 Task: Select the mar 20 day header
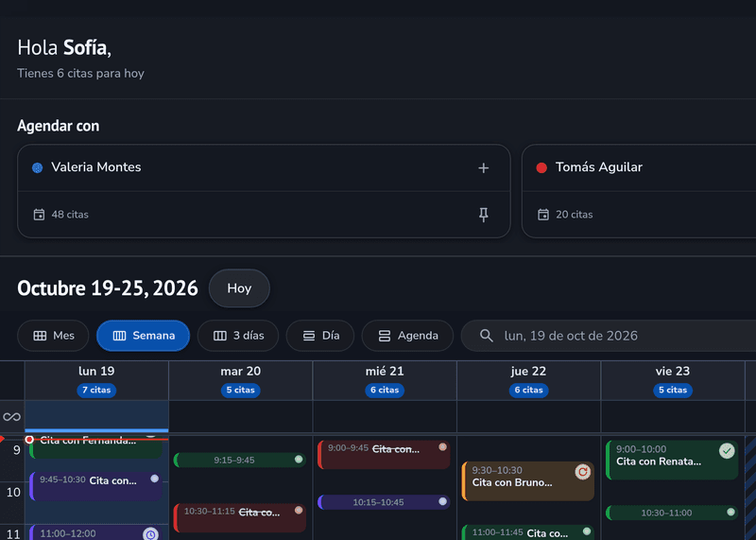[x=241, y=380]
